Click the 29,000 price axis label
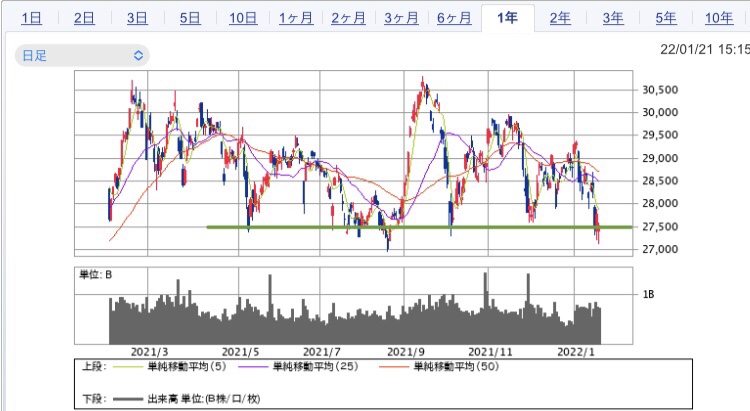Screen dimensions: 750x411 660,158
